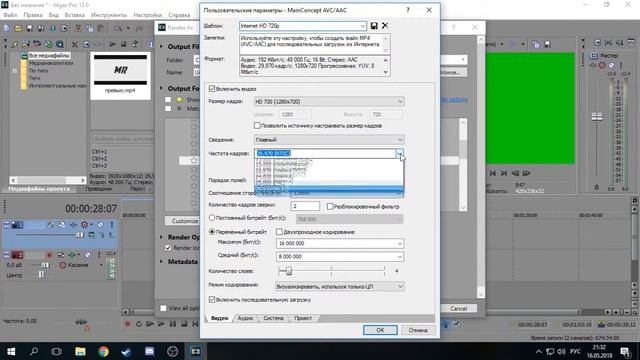
Task: Open Google Chrome from the taskbar
Action: click(x=103, y=351)
